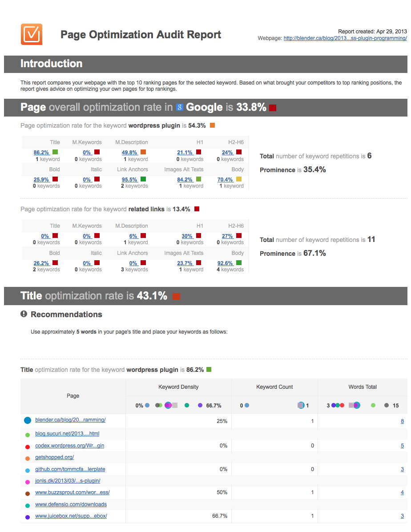Click the Recommendations exclamation mark icon
The height and width of the screenshot is (532, 411).
point(24,314)
